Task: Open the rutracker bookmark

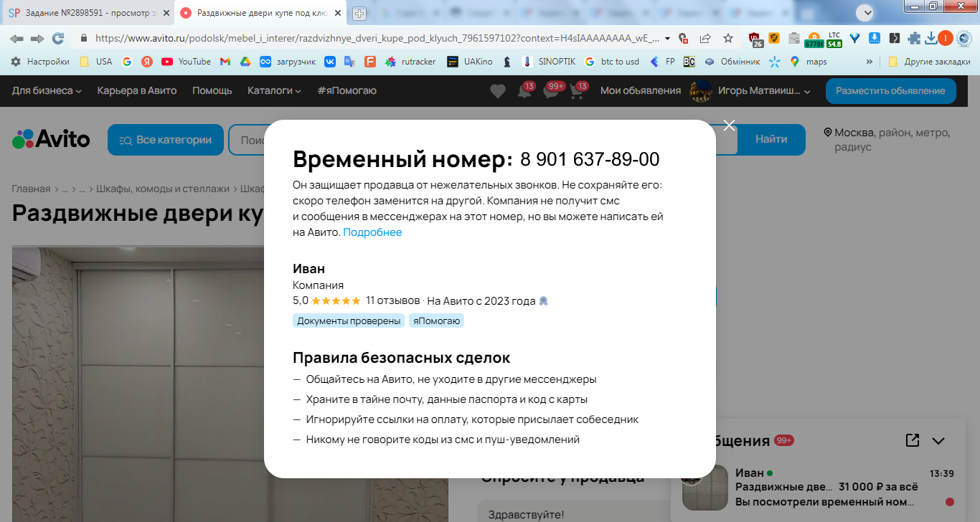Action: 410,62
